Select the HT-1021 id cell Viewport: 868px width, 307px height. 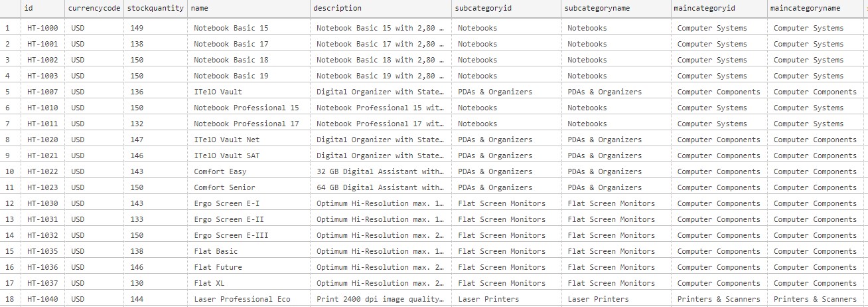point(42,155)
